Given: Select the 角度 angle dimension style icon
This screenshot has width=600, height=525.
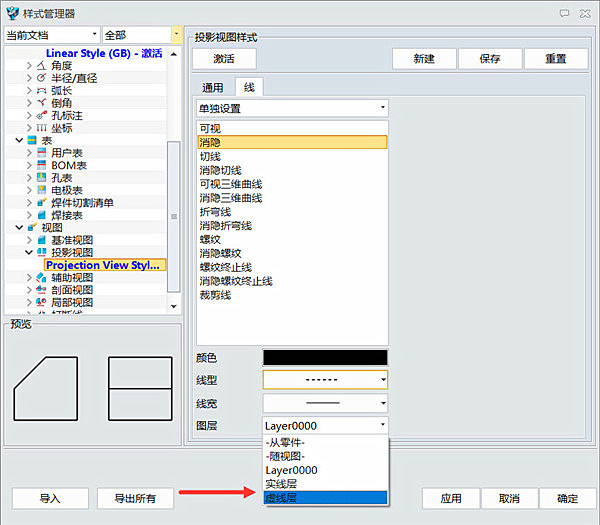Looking at the screenshot, I should tap(41, 65).
